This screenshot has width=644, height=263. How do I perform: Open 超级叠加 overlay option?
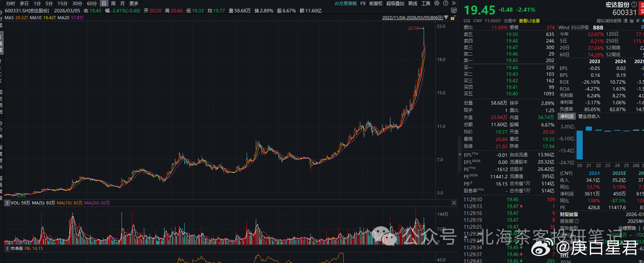(x=395, y=3)
